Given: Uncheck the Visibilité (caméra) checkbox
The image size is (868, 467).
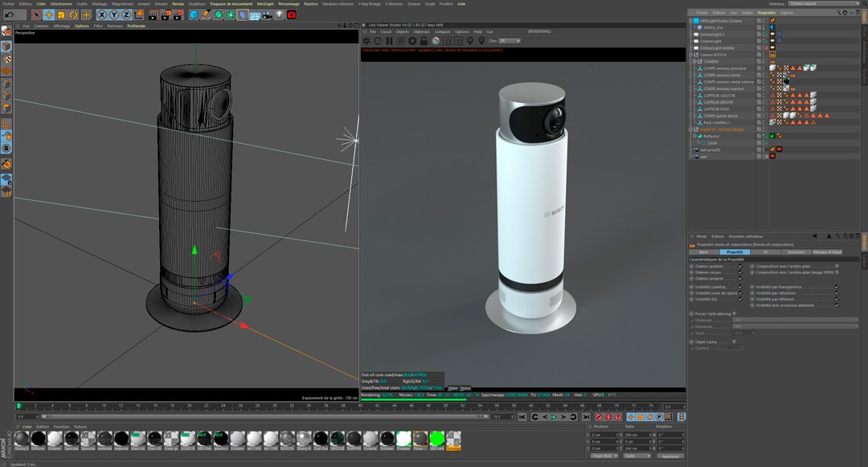Looking at the screenshot, I should click(741, 287).
